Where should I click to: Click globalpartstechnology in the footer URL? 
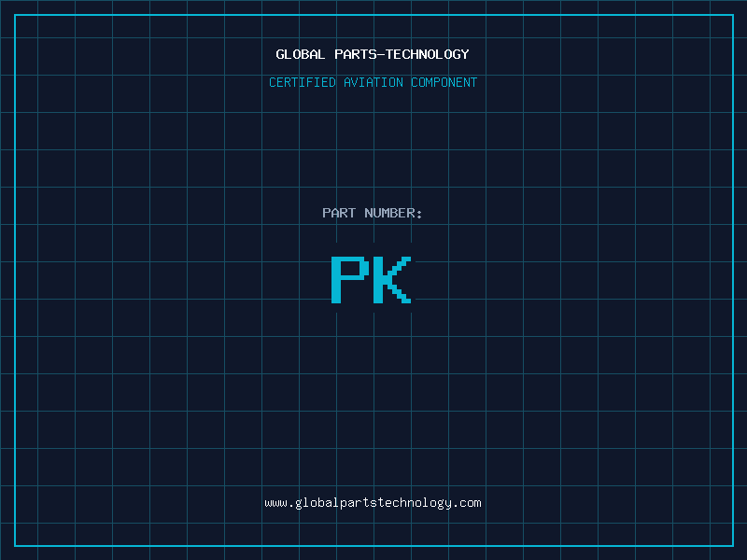pyautogui.click(x=373, y=502)
